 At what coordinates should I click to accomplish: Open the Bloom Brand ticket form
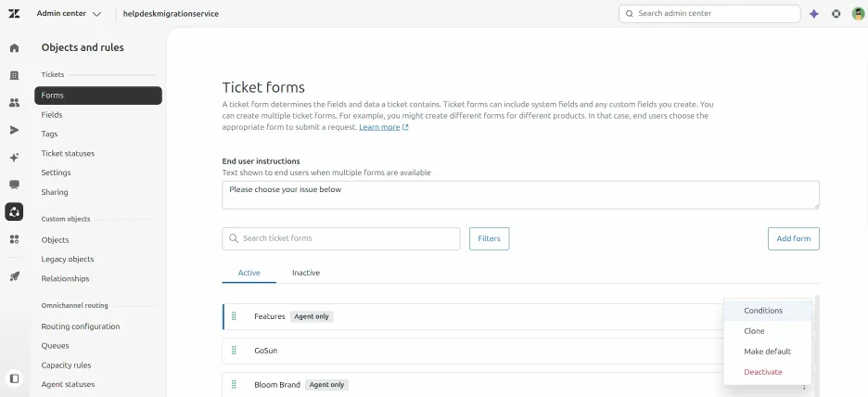277,384
